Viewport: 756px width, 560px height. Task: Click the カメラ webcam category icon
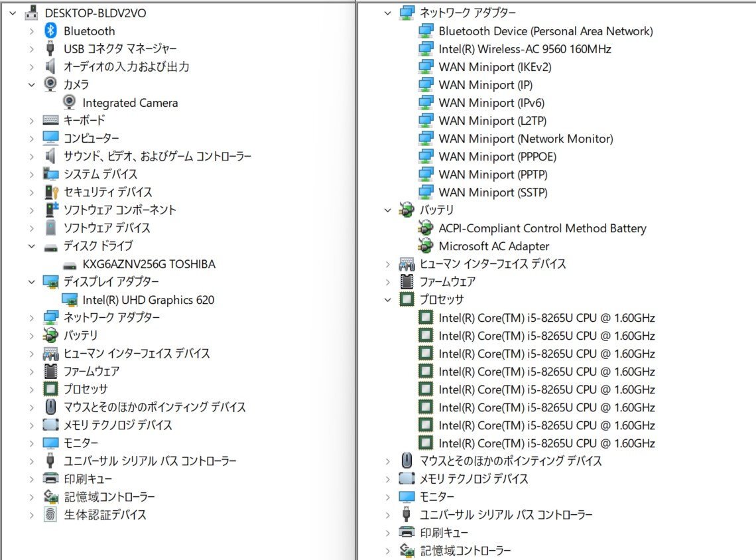click(50, 84)
